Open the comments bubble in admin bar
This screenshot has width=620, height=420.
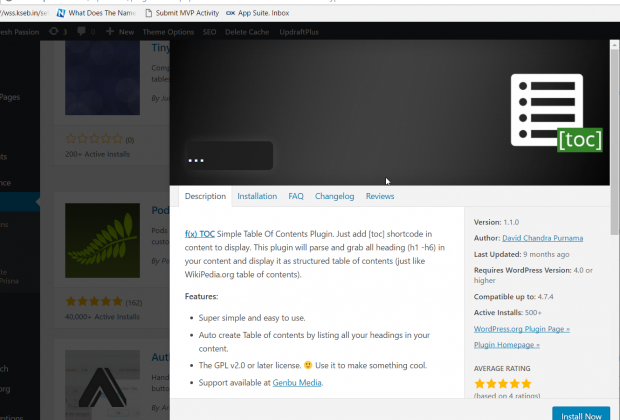[81, 32]
